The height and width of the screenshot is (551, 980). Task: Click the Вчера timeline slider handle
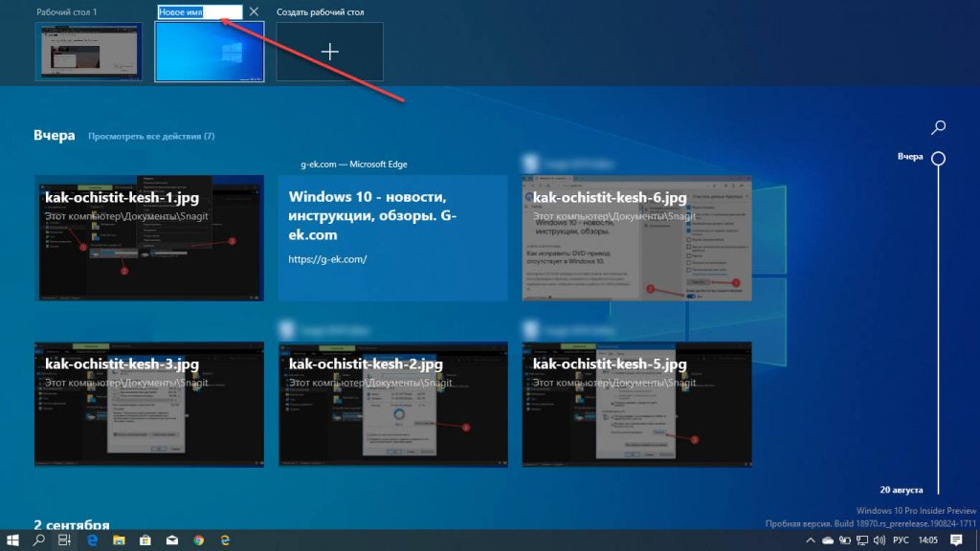938,158
